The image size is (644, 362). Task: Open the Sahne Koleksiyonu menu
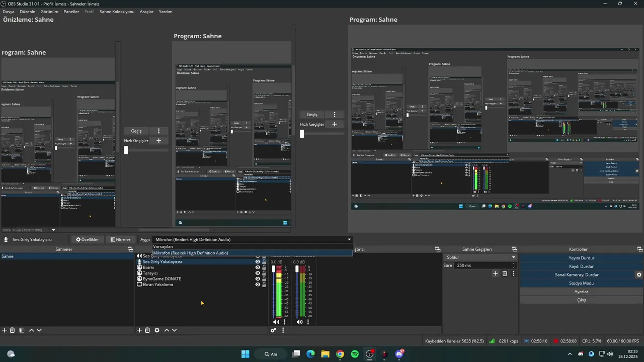tap(117, 12)
